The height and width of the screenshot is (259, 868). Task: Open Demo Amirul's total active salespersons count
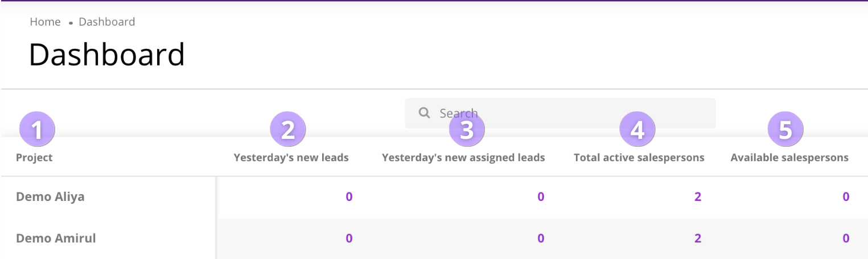click(x=698, y=238)
